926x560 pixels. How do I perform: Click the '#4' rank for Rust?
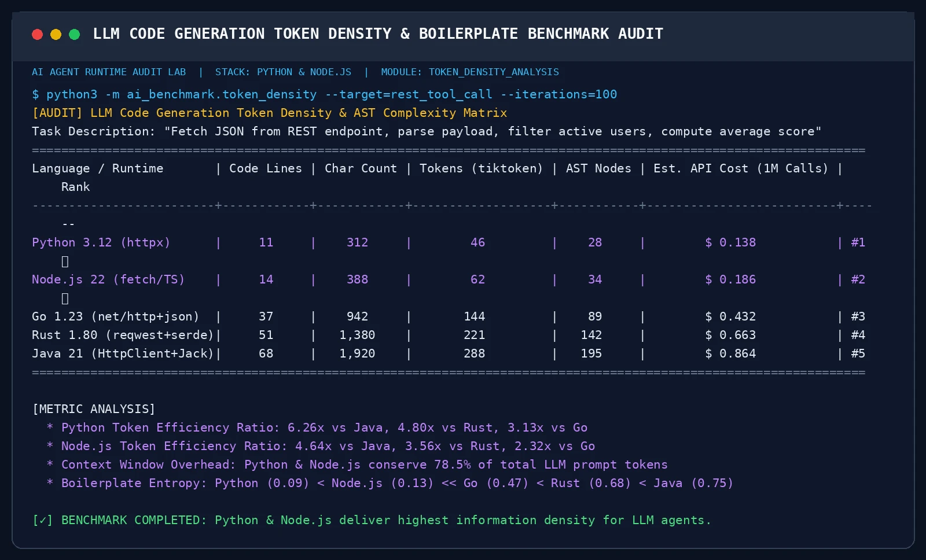[x=858, y=335]
